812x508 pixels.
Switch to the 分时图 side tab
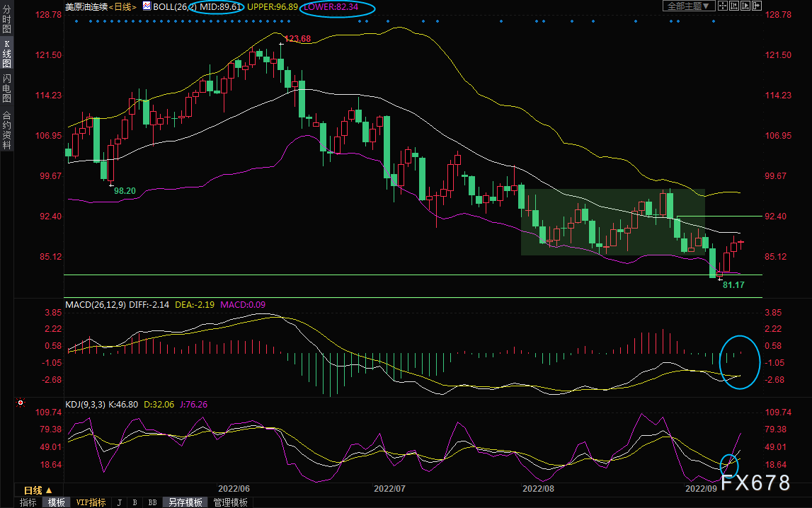tap(7, 19)
